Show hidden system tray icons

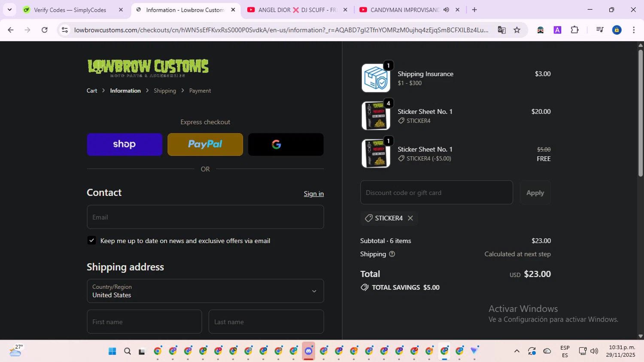517,351
